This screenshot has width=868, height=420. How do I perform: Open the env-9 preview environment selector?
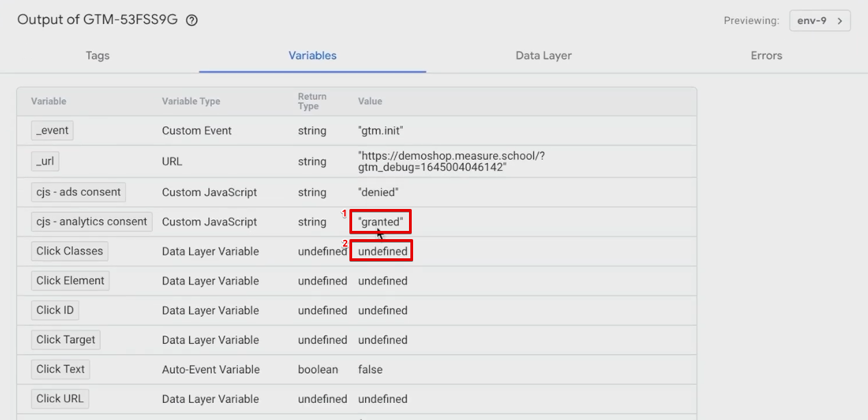(x=820, y=21)
